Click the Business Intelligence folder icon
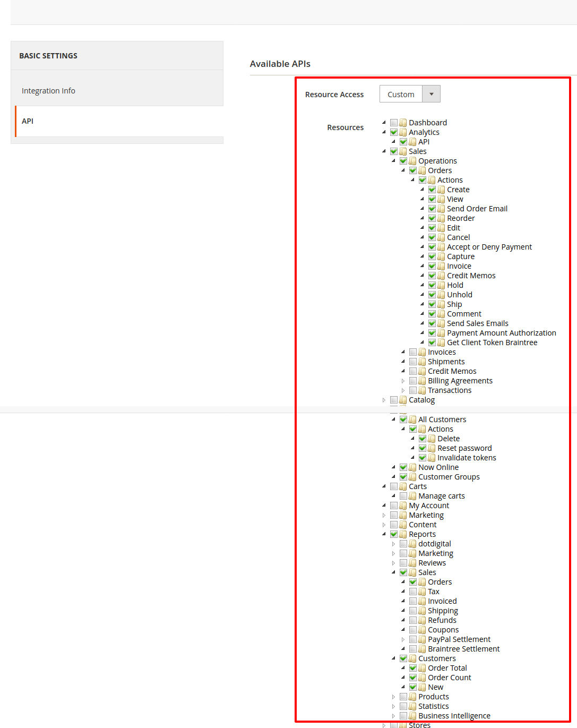 tap(412, 716)
